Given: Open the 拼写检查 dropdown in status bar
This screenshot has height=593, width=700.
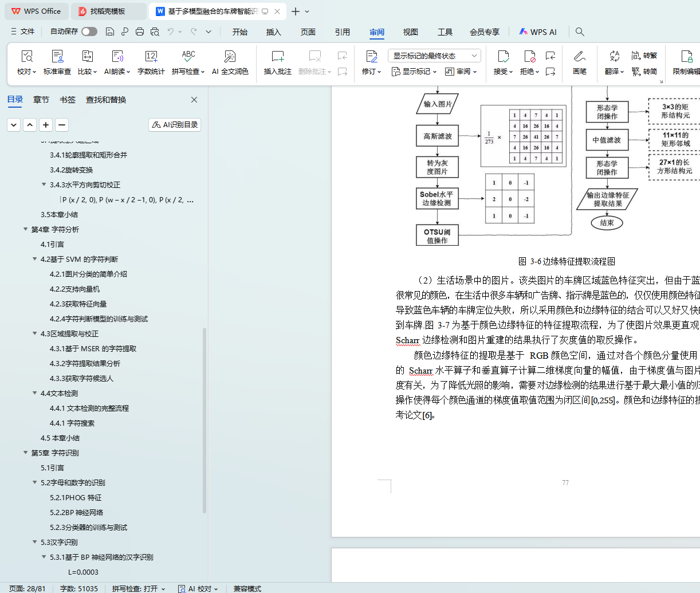Looking at the screenshot, I should pos(139,588).
